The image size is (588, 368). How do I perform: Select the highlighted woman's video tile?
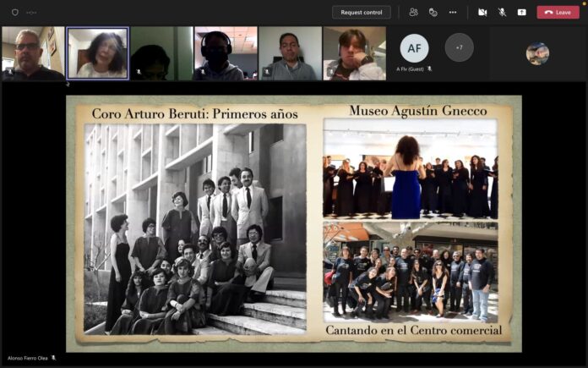pos(98,53)
